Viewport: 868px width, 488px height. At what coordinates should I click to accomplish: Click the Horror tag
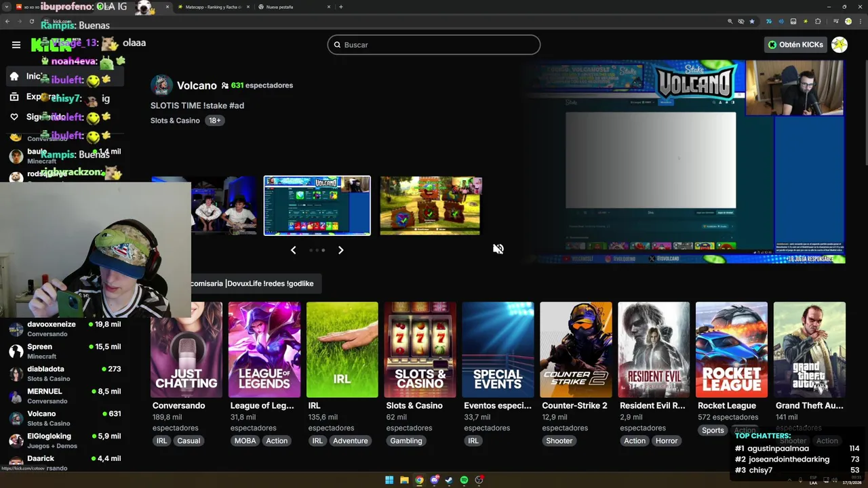[667, 441]
